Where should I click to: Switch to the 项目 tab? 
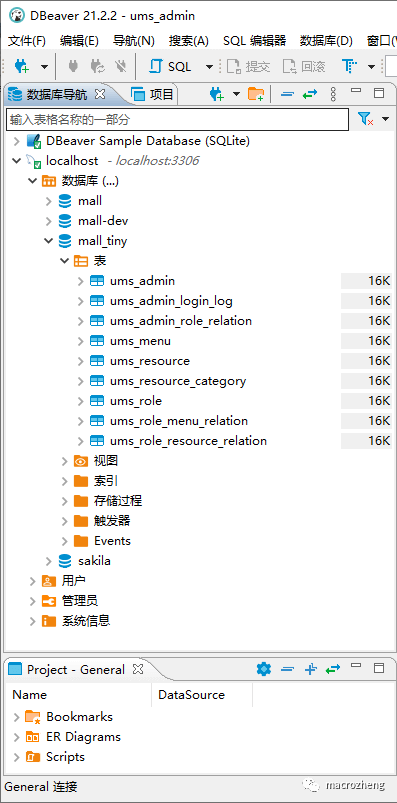click(153, 95)
